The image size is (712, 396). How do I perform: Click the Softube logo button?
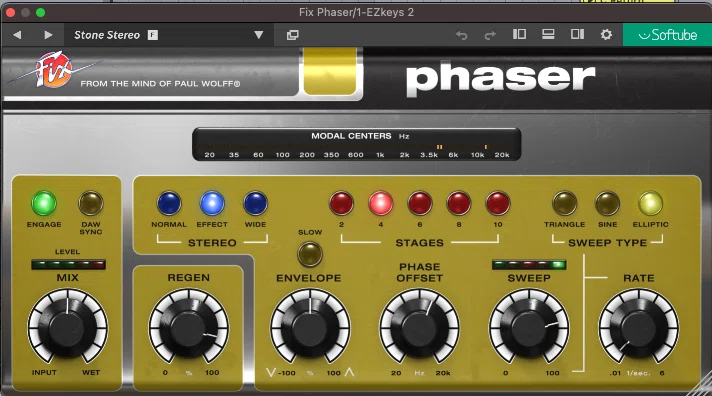667,35
